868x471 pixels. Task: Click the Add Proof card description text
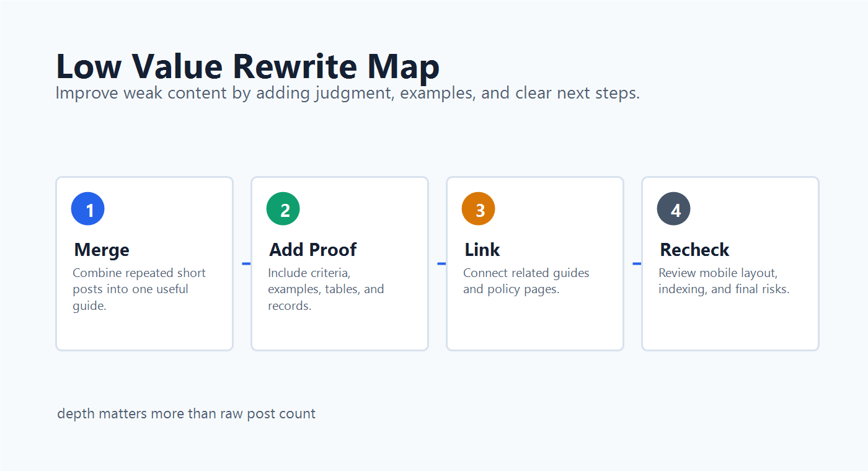point(326,289)
